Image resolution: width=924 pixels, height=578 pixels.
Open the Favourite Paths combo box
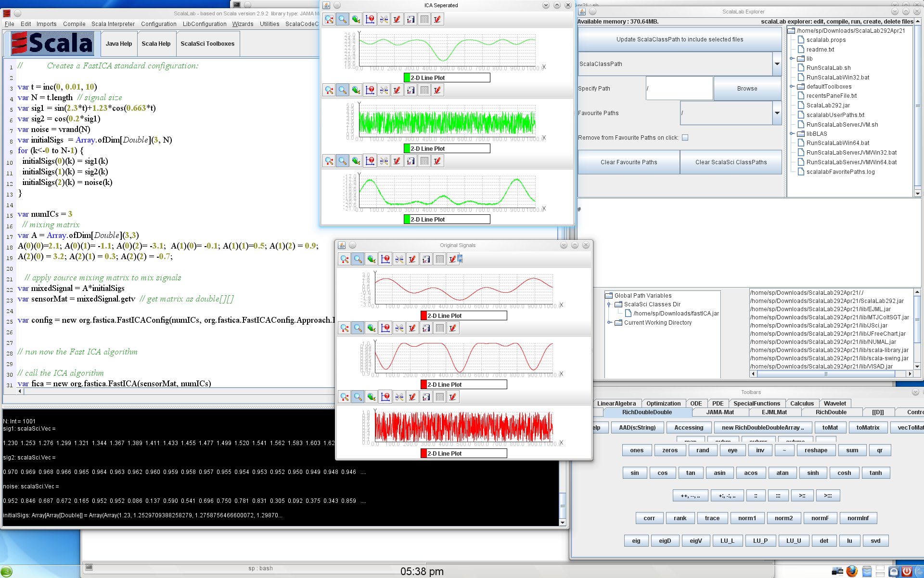click(x=777, y=113)
